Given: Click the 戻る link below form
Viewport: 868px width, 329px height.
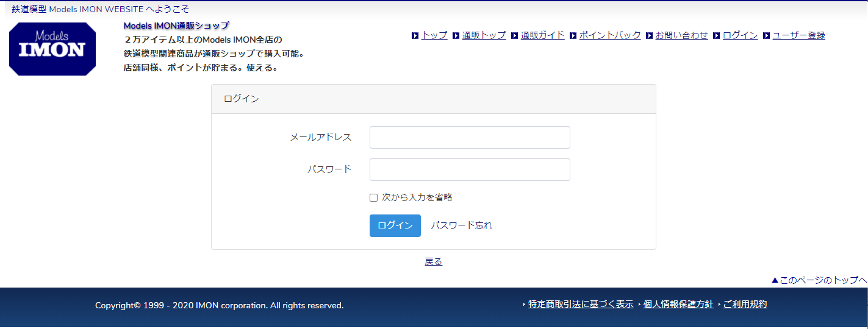Looking at the screenshot, I should coord(434,261).
